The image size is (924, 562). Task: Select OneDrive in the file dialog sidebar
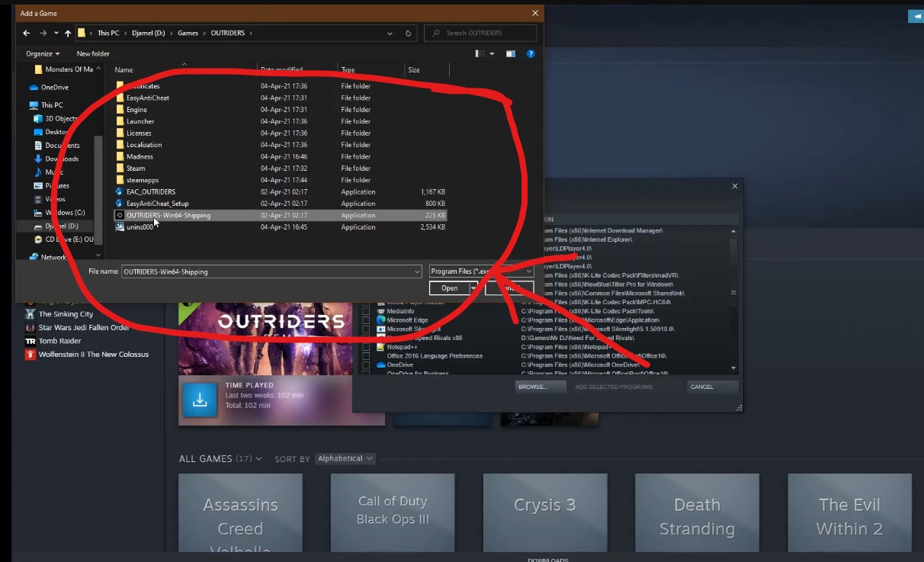[55, 87]
